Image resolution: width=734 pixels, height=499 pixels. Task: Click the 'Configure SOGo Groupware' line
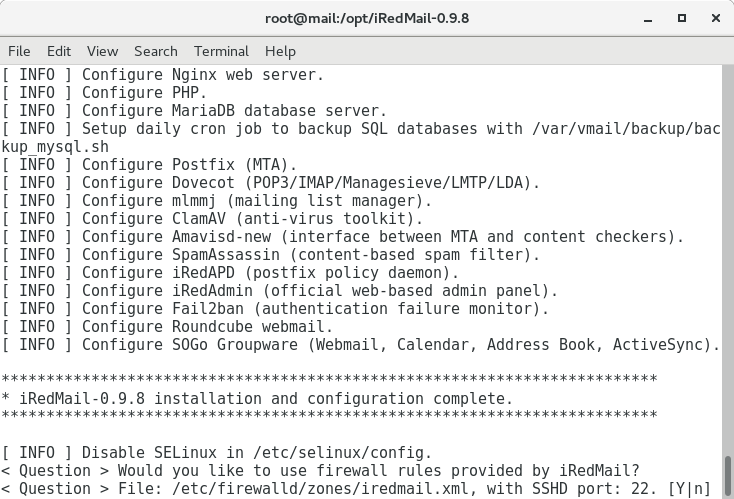[x=360, y=345]
